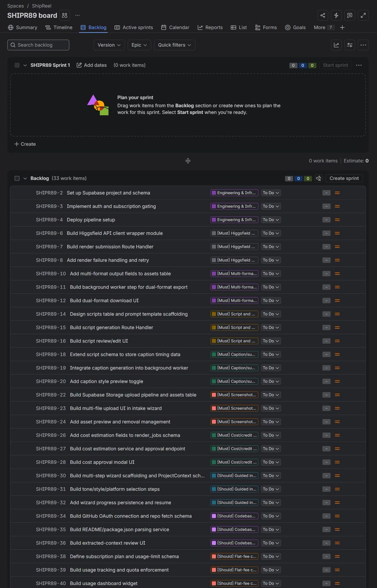Open insights chart icon in backlog toolbar
Image resolution: width=377 pixels, height=588 pixels.
pyautogui.click(x=336, y=45)
